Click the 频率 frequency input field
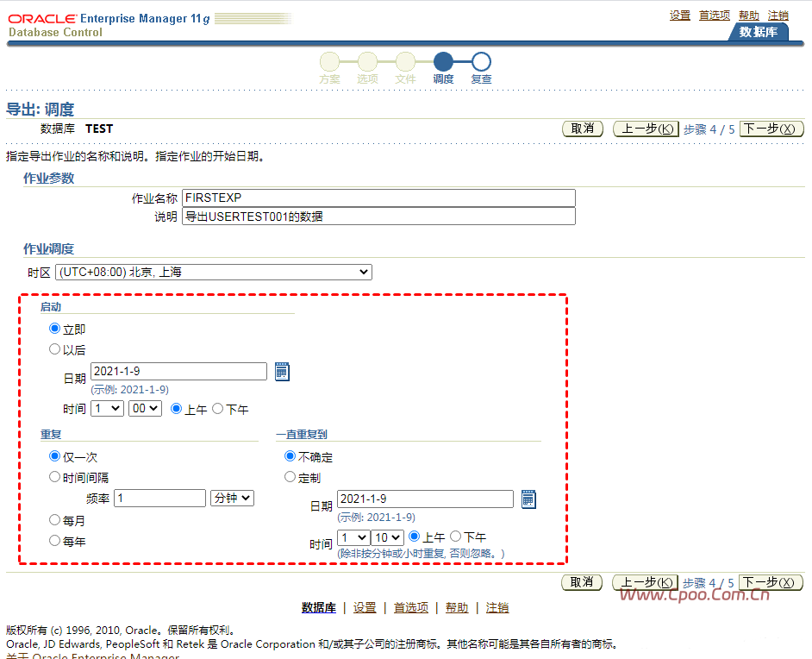The width and height of the screenshot is (812, 659). (x=160, y=499)
